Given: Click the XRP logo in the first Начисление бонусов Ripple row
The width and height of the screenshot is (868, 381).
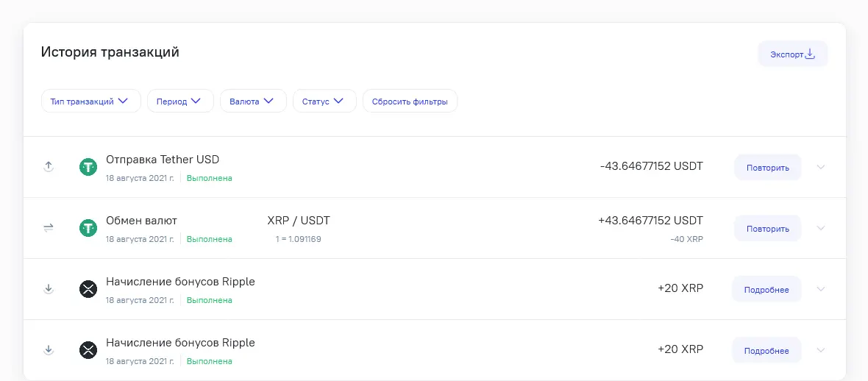Looking at the screenshot, I should [88, 288].
